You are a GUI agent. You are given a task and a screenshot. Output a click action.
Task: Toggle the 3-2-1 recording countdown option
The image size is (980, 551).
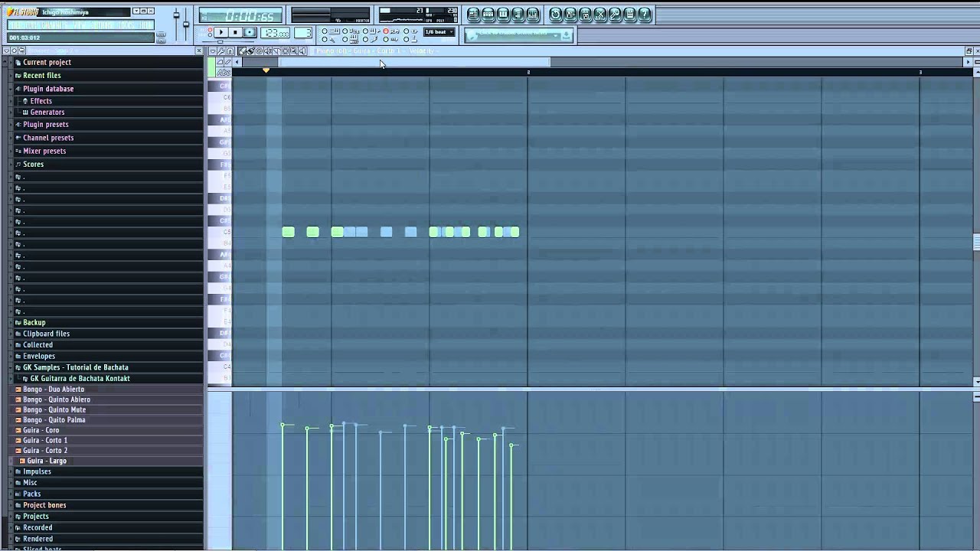(351, 31)
